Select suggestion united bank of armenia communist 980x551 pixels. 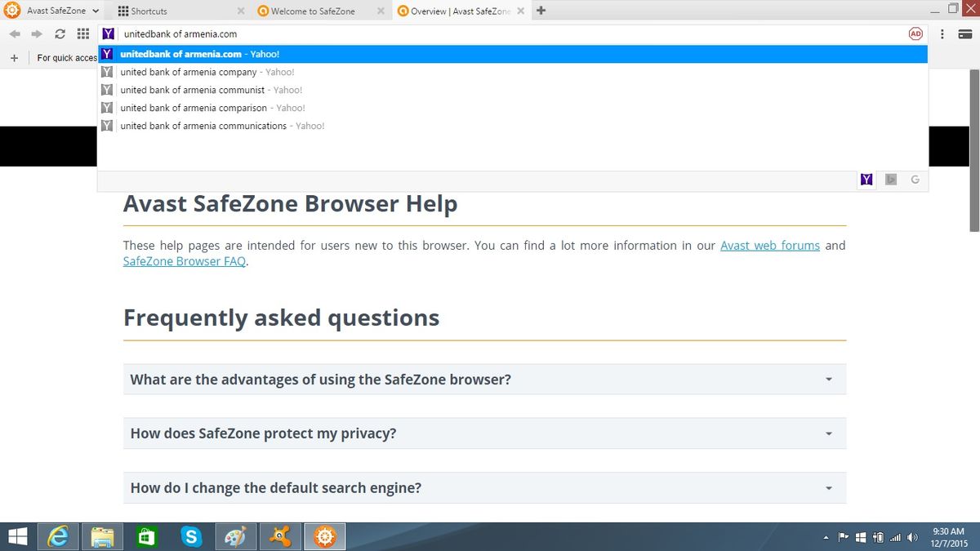(x=513, y=90)
